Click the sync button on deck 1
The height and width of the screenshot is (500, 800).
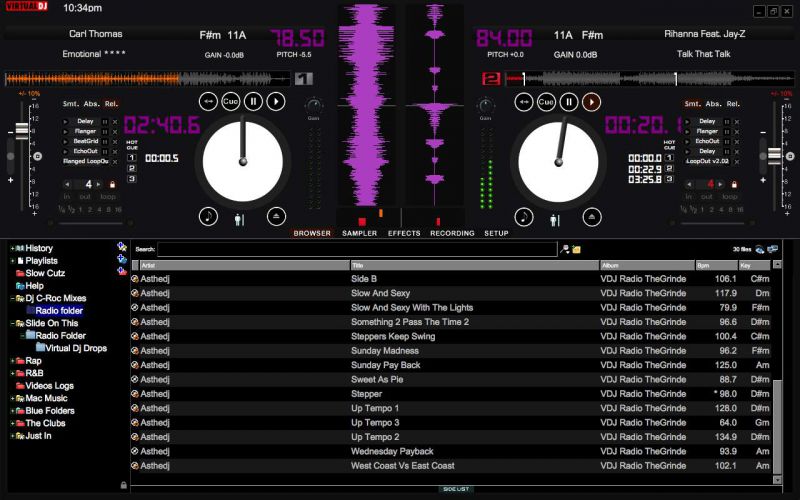pos(208,102)
